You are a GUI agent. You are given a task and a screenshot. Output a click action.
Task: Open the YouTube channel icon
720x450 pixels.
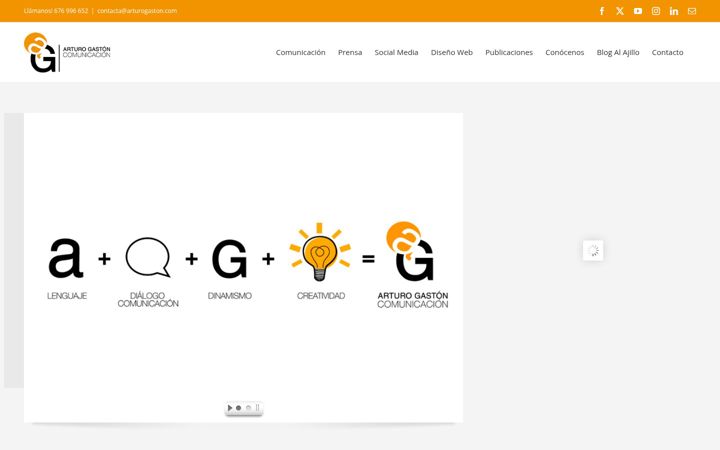(638, 11)
